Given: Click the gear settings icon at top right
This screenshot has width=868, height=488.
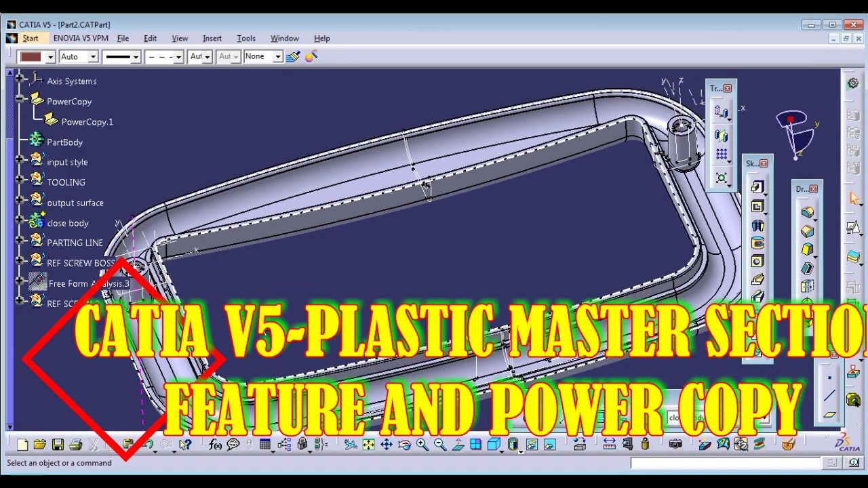Looking at the screenshot, I should tap(853, 83).
